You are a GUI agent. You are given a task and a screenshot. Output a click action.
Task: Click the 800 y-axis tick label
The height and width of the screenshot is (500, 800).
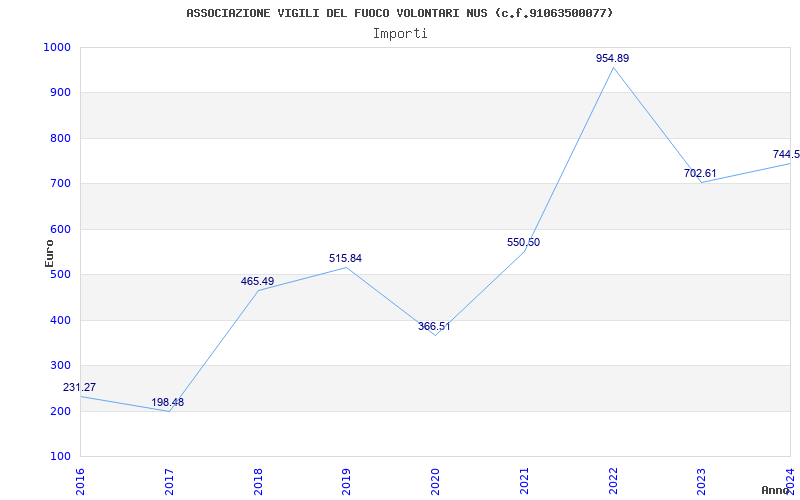[x=60, y=138]
